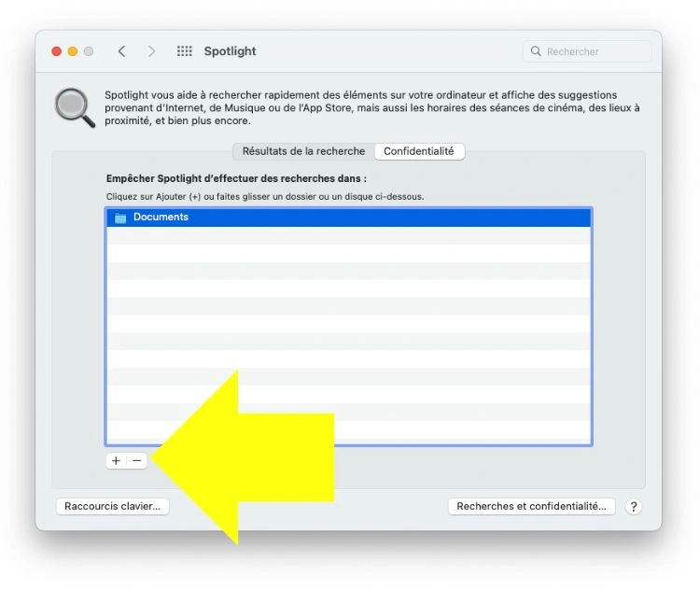
Task: Remove selected item with minus button
Action: click(137, 461)
